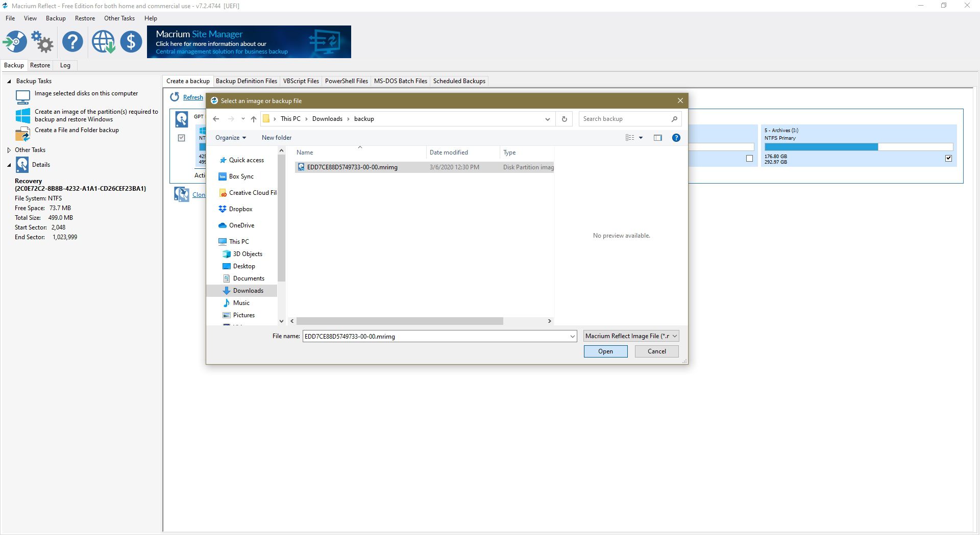Open Quick access in navigation pane
The image size is (980, 535).
tap(246, 160)
